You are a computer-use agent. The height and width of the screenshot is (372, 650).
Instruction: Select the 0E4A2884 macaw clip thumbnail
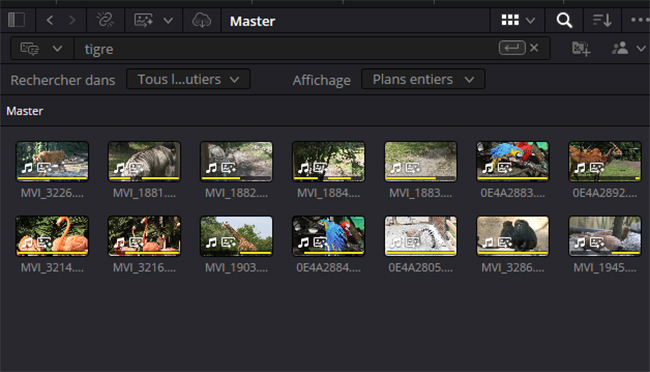tap(328, 236)
